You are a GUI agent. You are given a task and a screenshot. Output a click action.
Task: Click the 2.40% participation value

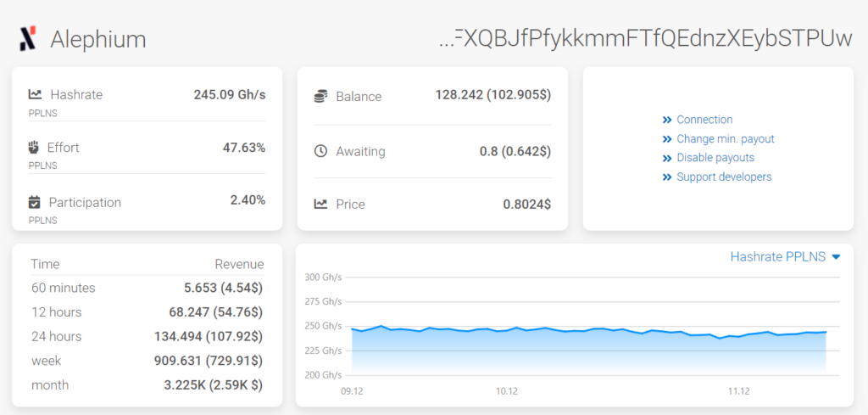(x=248, y=200)
